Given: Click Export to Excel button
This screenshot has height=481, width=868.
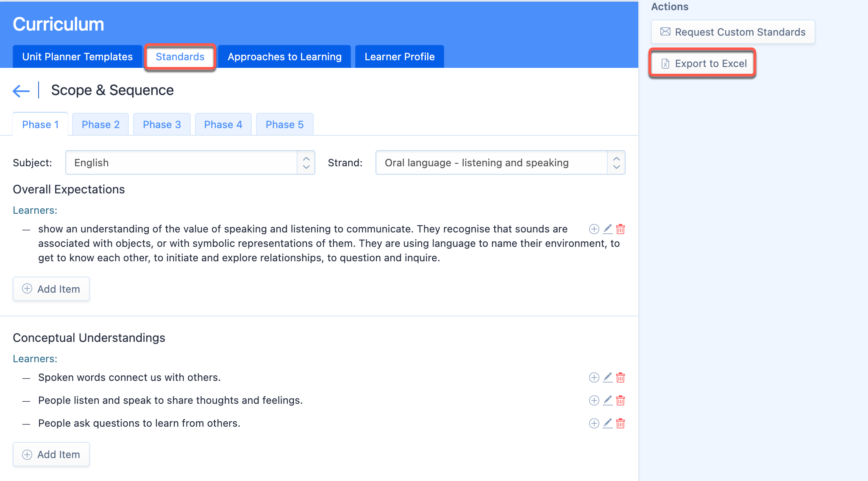Looking at the screenshot, I should pyautogui.click(x=702, y=64).
